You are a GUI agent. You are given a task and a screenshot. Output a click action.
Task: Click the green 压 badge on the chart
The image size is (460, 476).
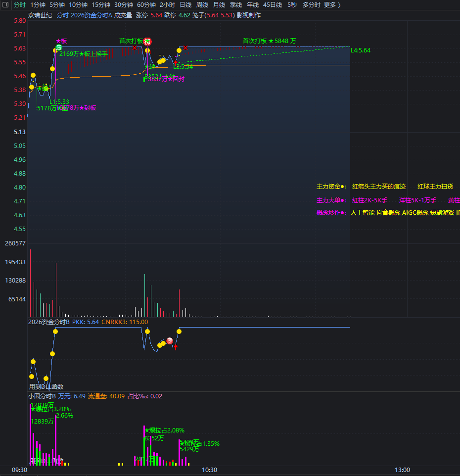click(59, 48)
